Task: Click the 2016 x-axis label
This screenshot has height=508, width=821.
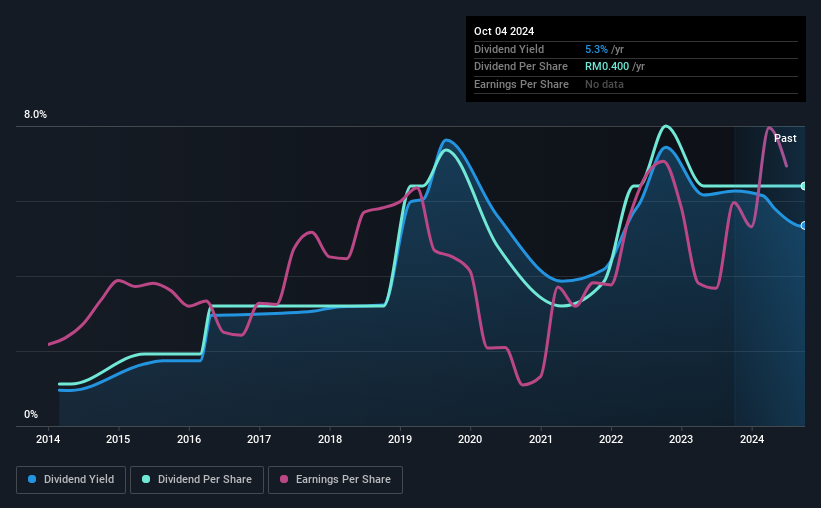Action: [x=188, y=439]
